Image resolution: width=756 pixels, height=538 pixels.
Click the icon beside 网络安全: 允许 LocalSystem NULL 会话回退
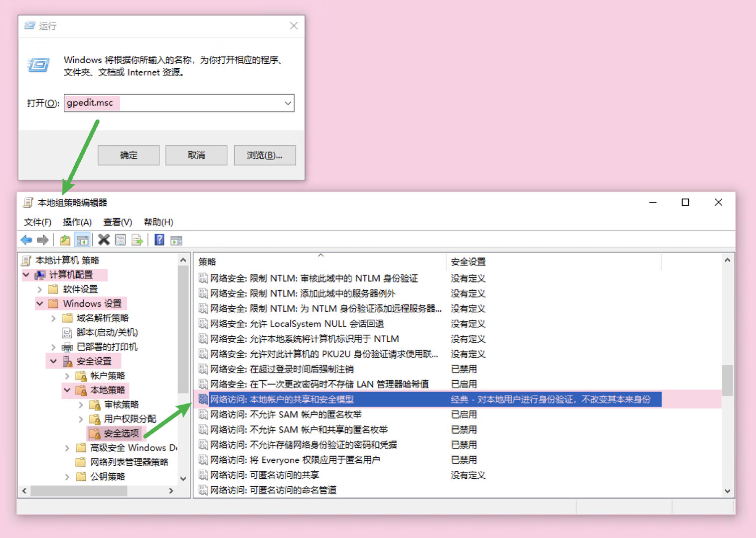click(x=203, y=324)
